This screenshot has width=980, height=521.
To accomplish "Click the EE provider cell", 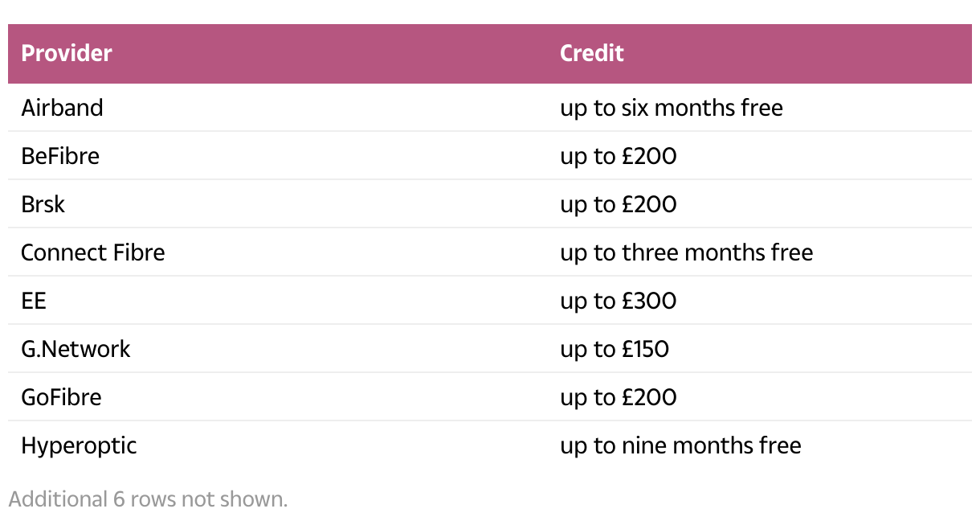I will 34,301.
